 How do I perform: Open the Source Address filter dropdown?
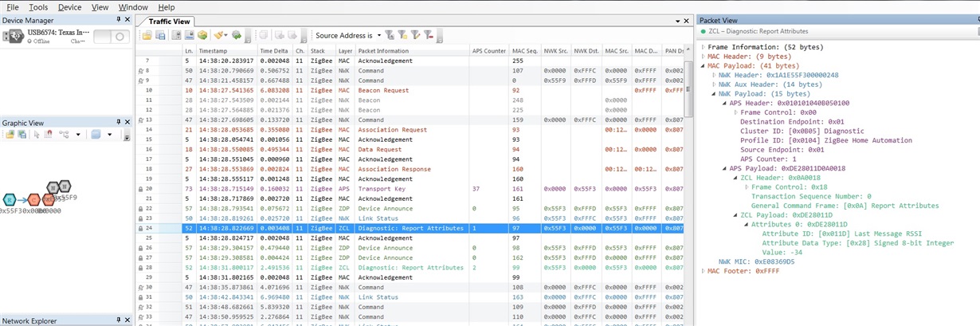pos(378,35)
